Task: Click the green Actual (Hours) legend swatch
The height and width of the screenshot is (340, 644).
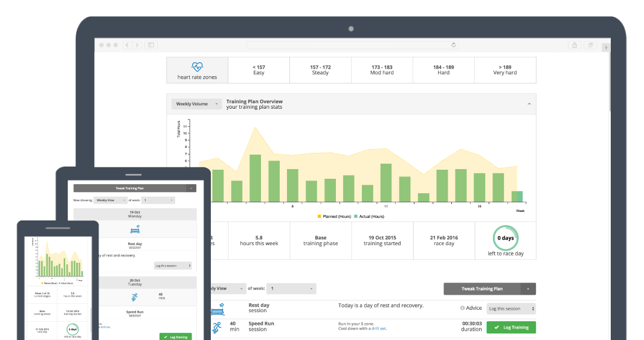Action: click(356, 216)
